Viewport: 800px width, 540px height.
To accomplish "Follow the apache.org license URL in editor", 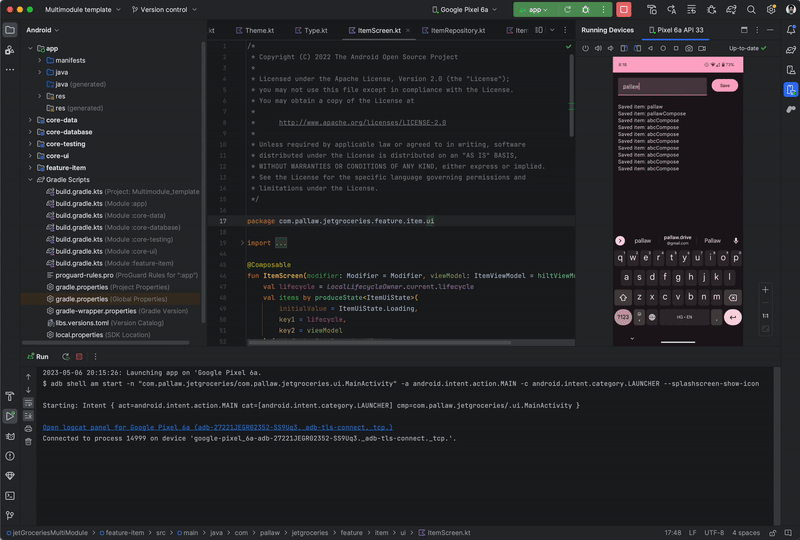I will click(362, 122).
